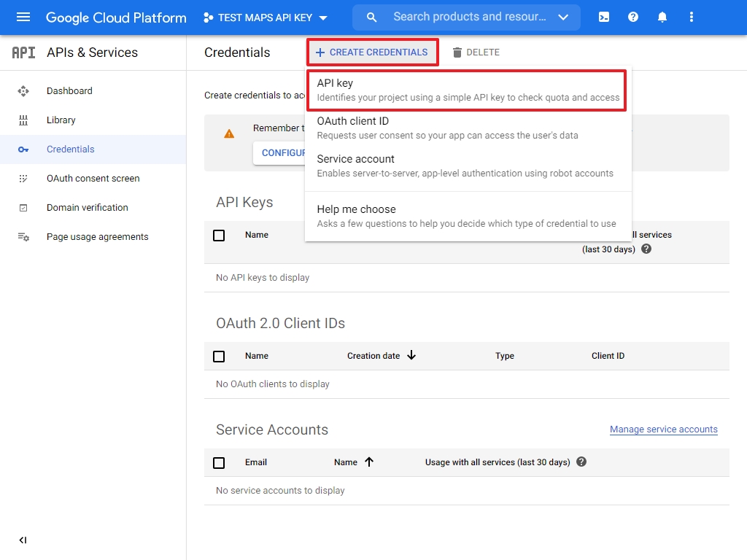
Task: Open Domain verification page
Action: tap(88, 208)
